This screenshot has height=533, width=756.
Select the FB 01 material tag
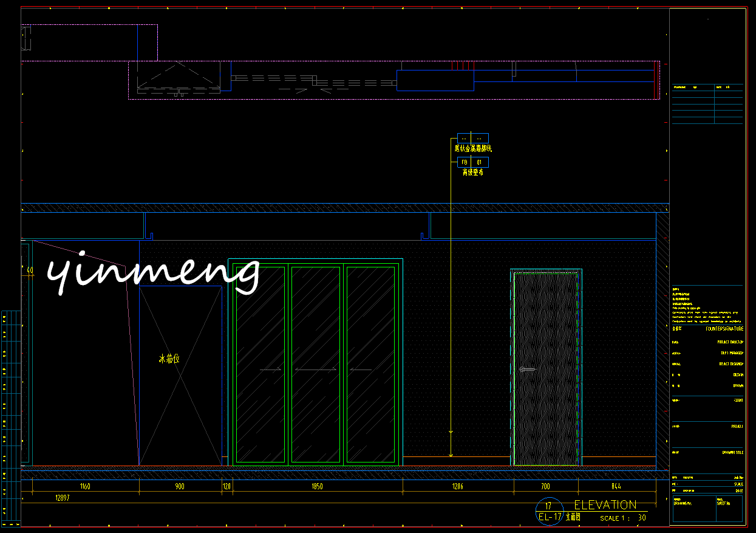pyautogui.click(x=472, y=162)
